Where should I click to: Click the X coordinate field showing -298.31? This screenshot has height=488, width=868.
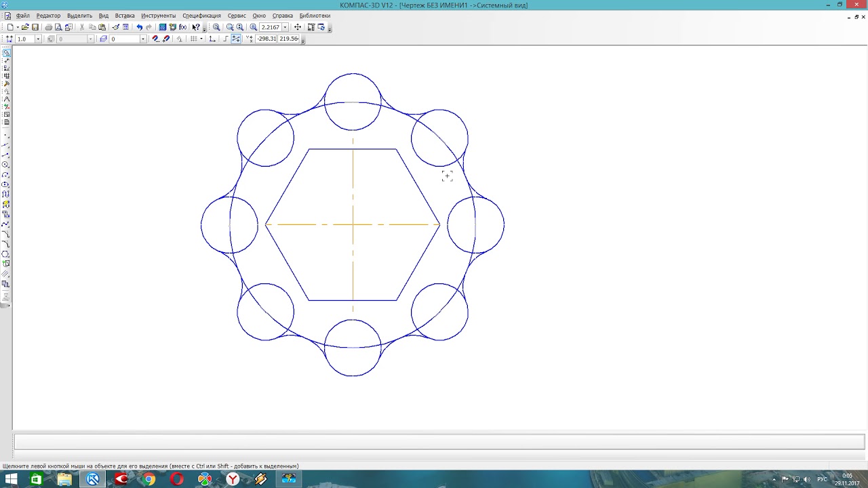(266, 39)
